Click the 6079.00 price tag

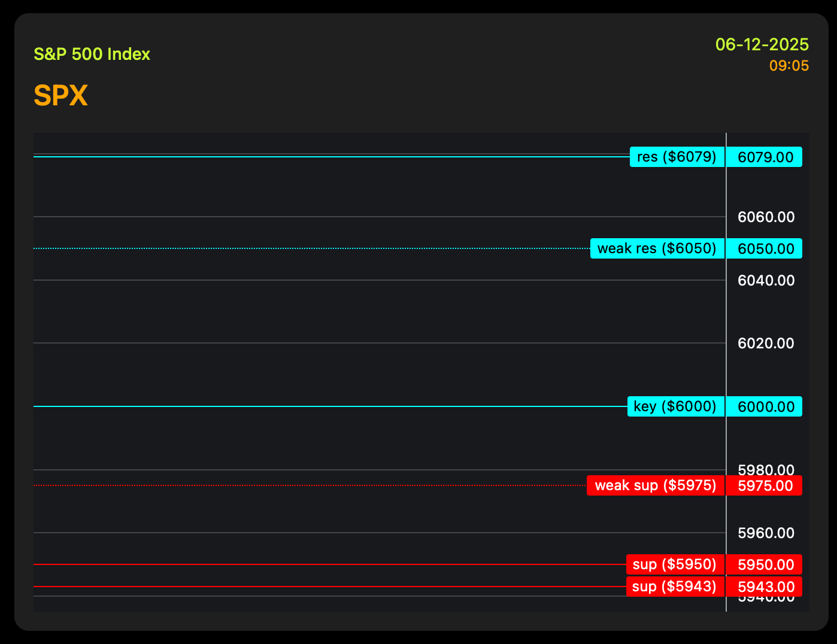point(765,157)
